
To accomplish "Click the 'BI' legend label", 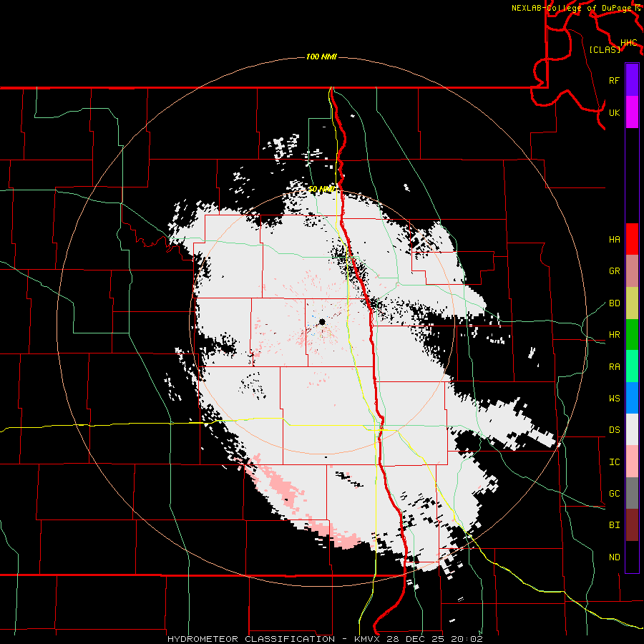I will pyautogui.click(x=615, y=525).
